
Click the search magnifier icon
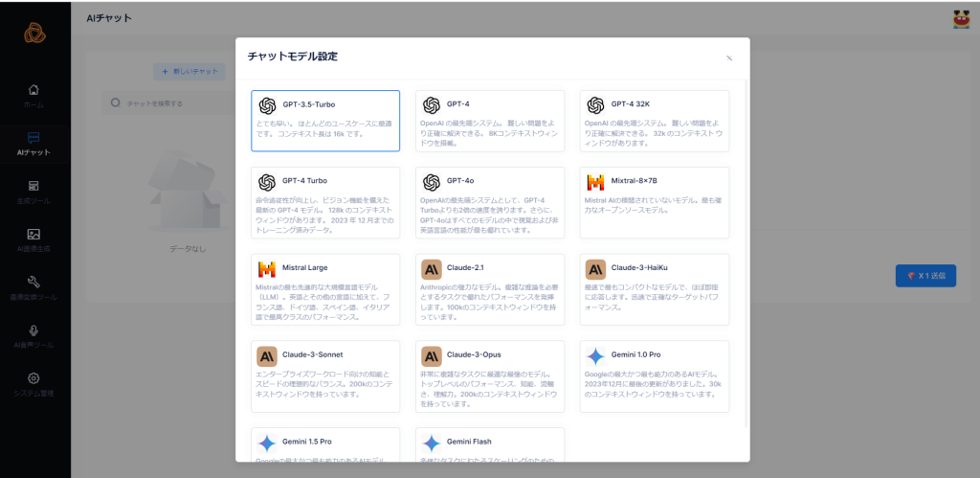click(115, 102)
